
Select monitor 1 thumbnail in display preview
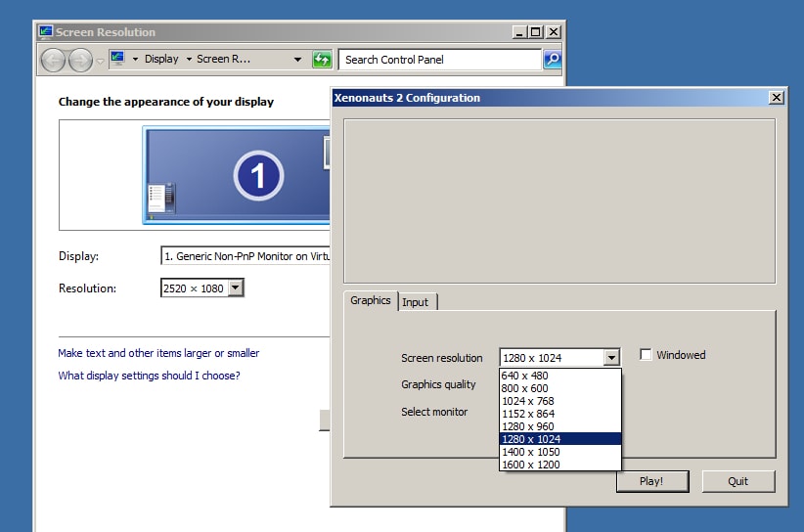[x=238, y=175]
